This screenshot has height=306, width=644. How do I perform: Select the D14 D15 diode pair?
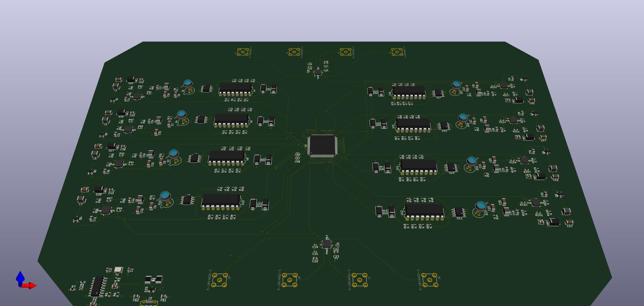coord(385,211)
